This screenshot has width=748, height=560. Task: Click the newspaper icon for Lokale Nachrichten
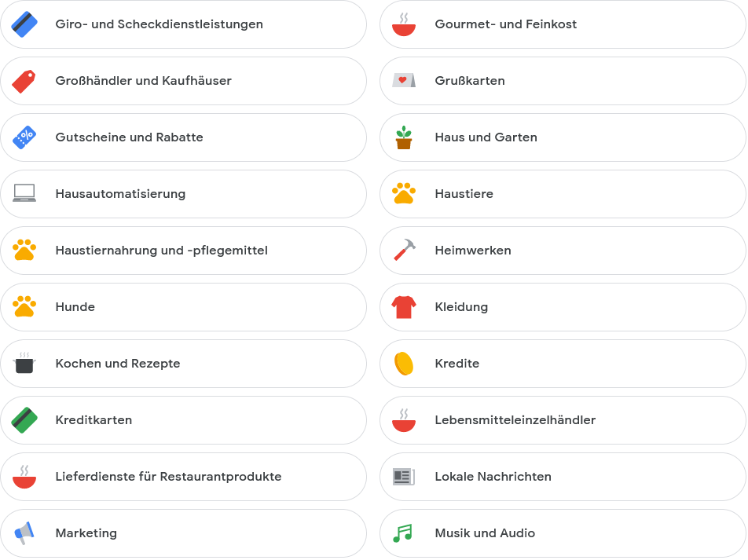tap(404, 477)
